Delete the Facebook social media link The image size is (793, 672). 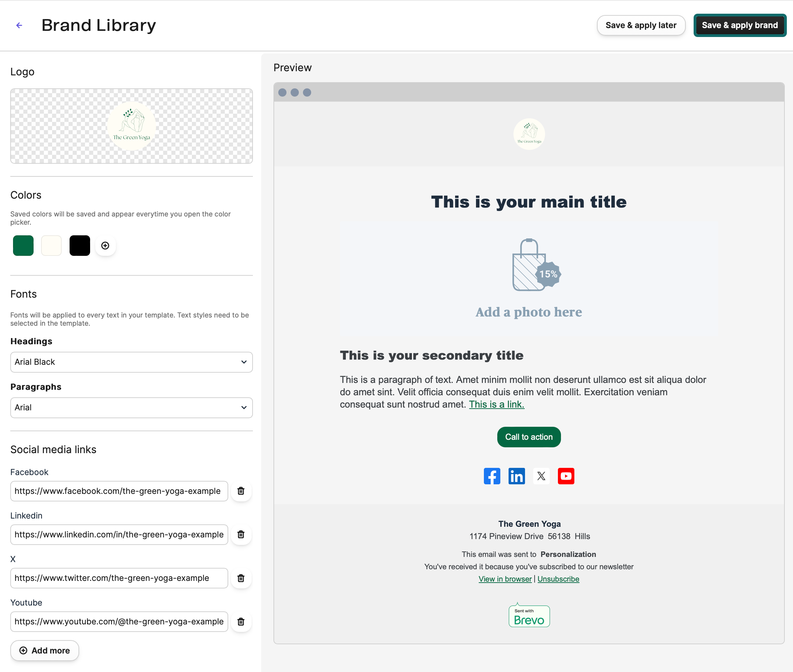[x=241, y=491]
